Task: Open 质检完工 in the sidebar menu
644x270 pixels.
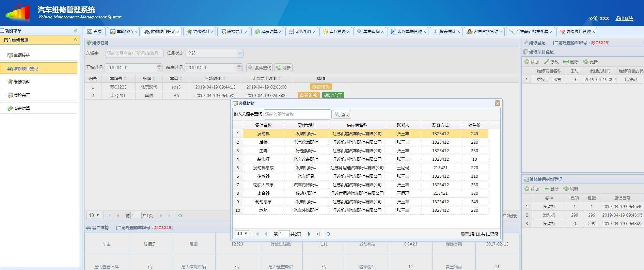Action: [22, 95]
